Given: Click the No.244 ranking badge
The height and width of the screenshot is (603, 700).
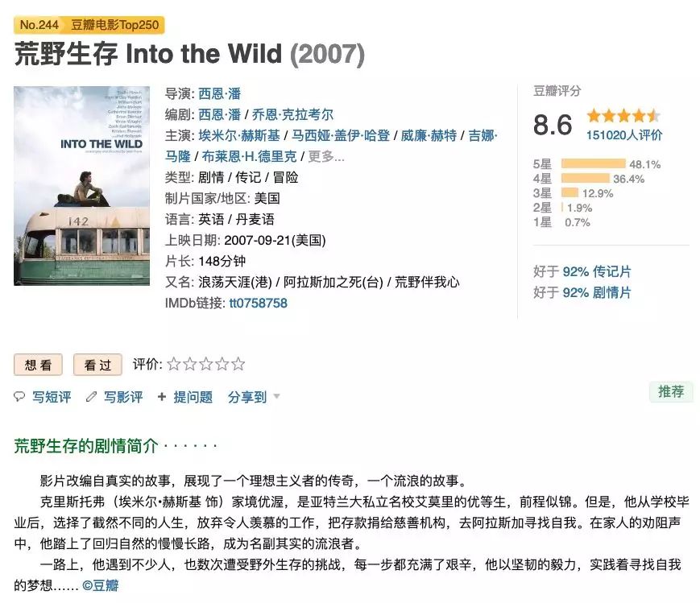Looking at the screenshot, I should click(x=39, y=25).
